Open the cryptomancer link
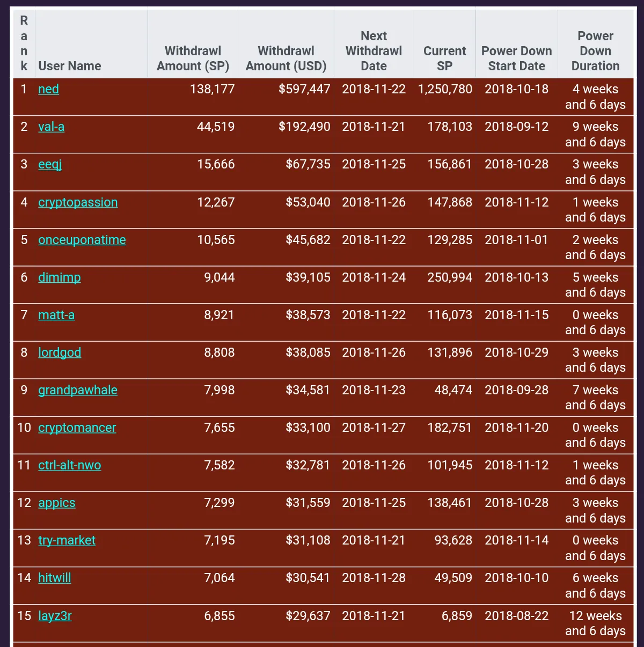The width and height of the screenshot is (644, 647). click(x=77, y=428)
